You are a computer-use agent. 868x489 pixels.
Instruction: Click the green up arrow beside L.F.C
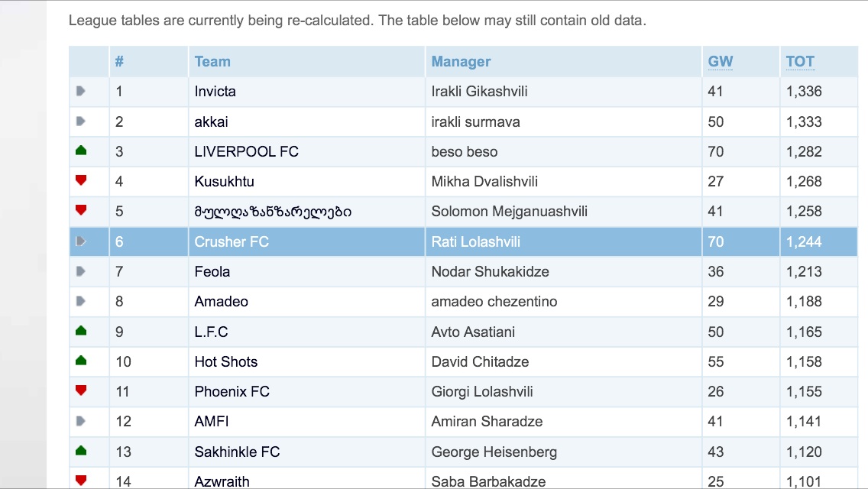81,332
